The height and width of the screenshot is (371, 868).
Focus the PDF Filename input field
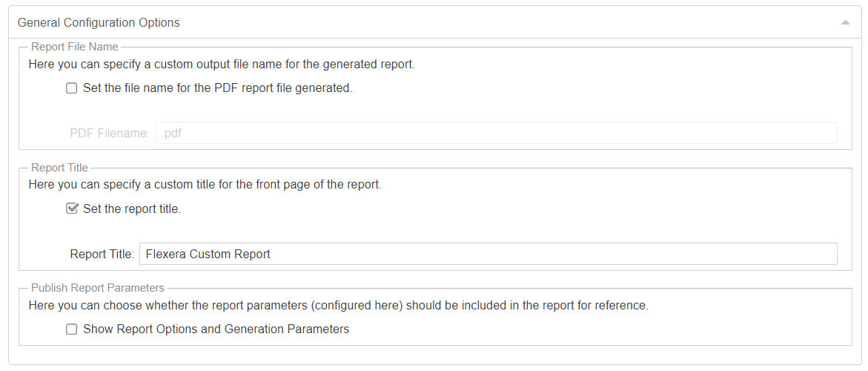[495, 134]
